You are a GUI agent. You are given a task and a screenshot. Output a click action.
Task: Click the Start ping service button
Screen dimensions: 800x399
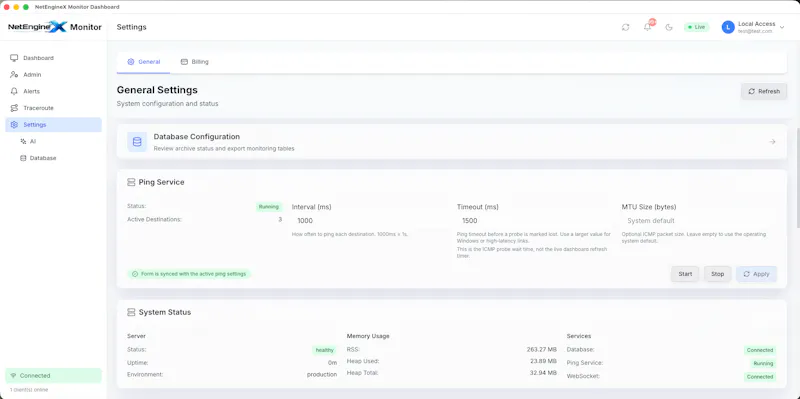point(685,274)
